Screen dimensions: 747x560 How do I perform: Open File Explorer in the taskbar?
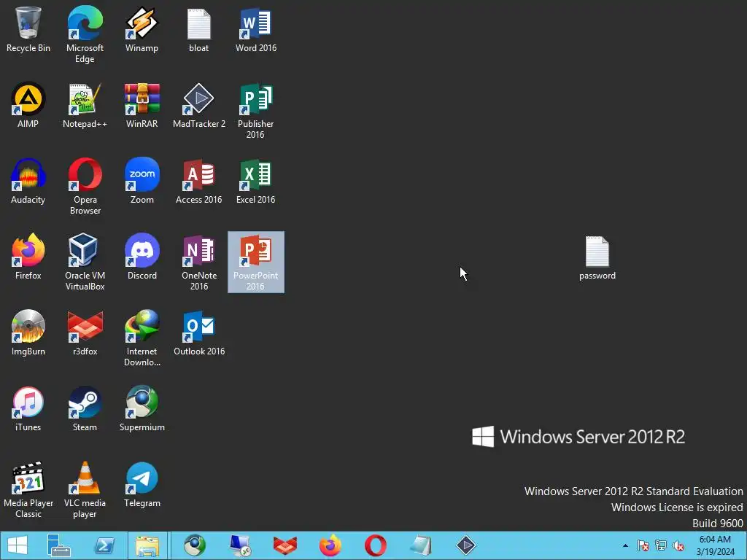click(x=147, y=545)
